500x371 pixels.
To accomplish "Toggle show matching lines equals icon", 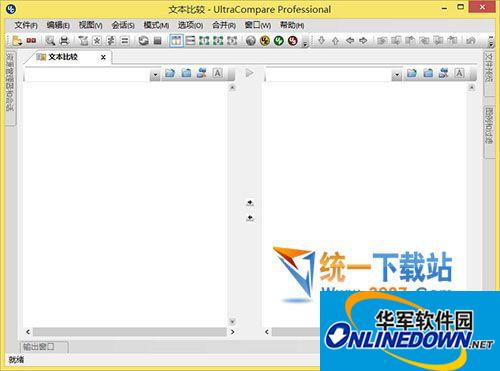I will pos(125,41).
